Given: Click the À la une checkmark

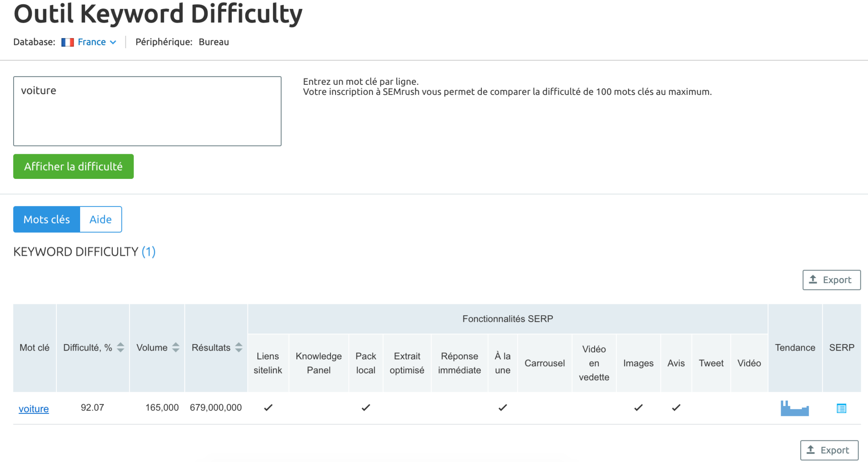Looking at the screenshot, I should click(503, 408).
